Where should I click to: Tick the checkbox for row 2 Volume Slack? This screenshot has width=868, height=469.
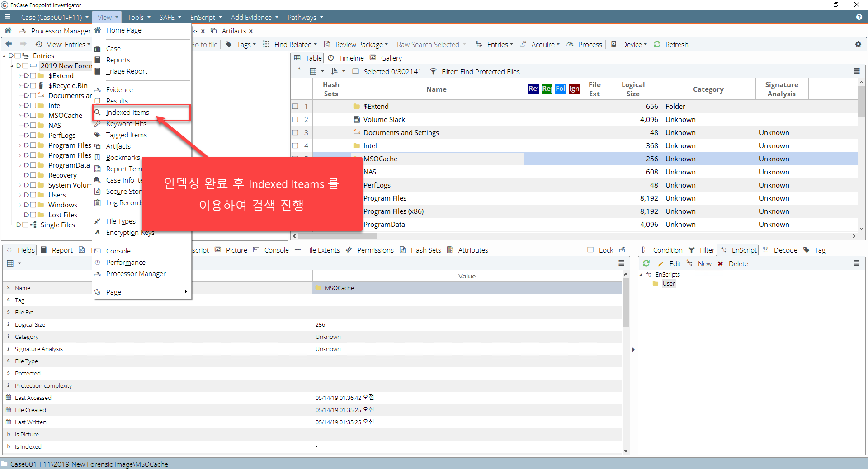pyautogui.click(x=296, y=119)
